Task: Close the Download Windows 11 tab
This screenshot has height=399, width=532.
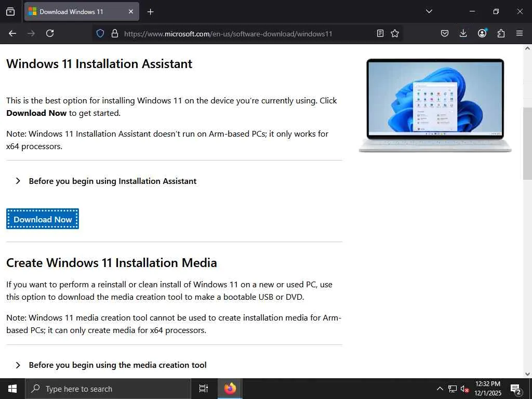Action: tap(130, 11)
